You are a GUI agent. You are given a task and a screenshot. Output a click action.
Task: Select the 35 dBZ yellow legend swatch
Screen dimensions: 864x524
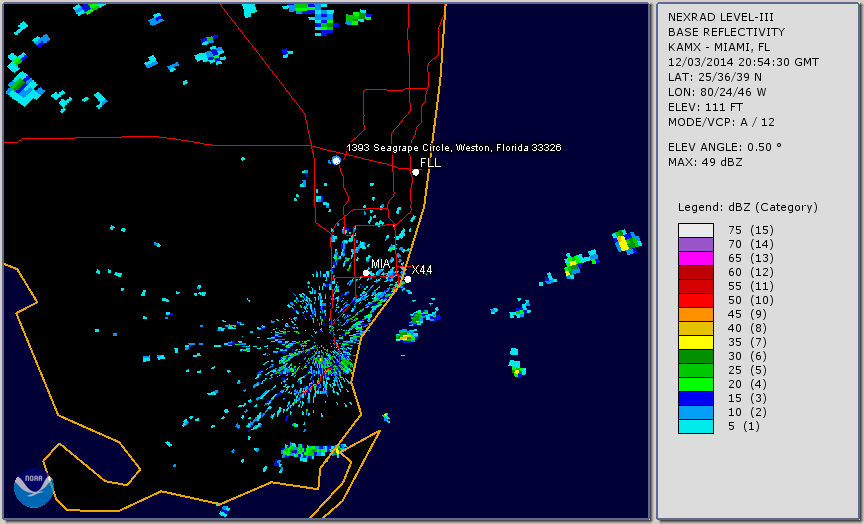[x=696, y=342]
